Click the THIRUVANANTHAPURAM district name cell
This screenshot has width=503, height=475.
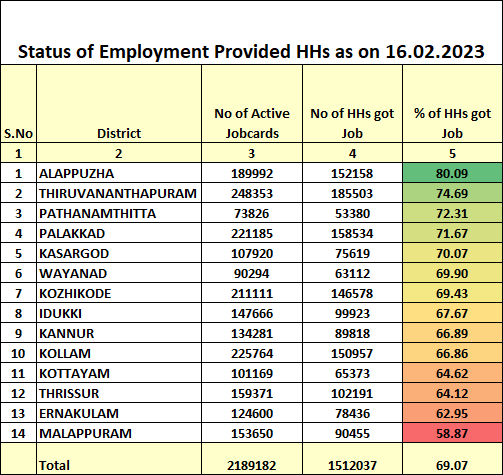[119, 193]
